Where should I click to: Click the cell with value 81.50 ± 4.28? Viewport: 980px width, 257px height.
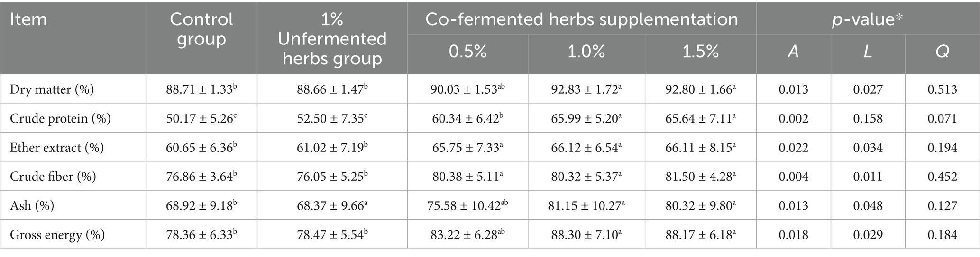(x=700, y=177)
